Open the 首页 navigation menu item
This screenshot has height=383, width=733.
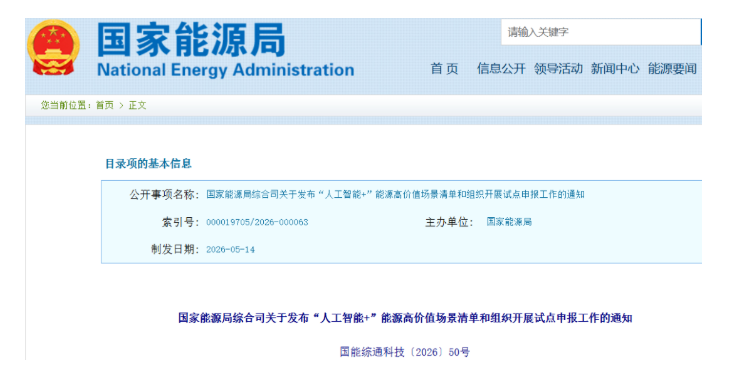[444, 69]
